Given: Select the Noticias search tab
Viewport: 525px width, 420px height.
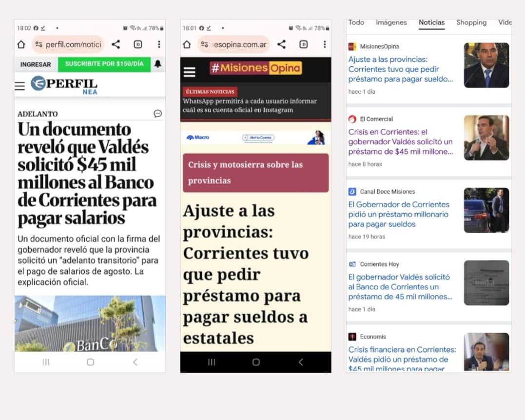Looking at the screenshot, I should coord(431,22).
